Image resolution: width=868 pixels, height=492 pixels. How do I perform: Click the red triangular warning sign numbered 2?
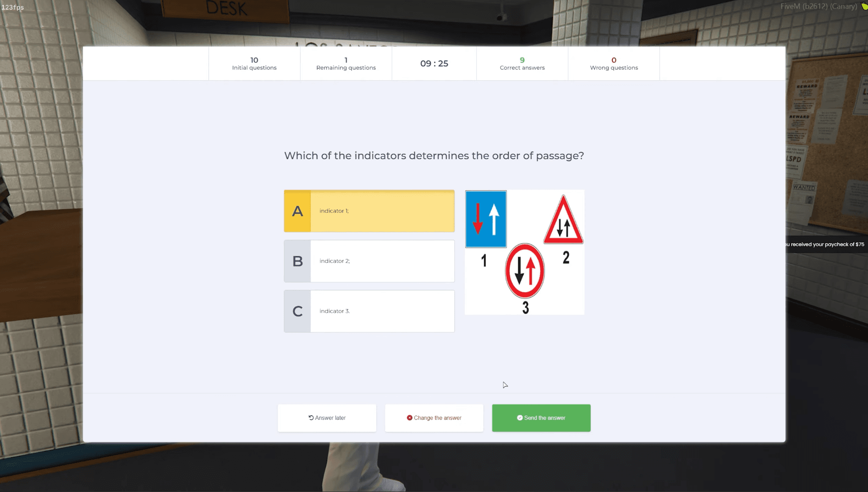tap(563, 222)
